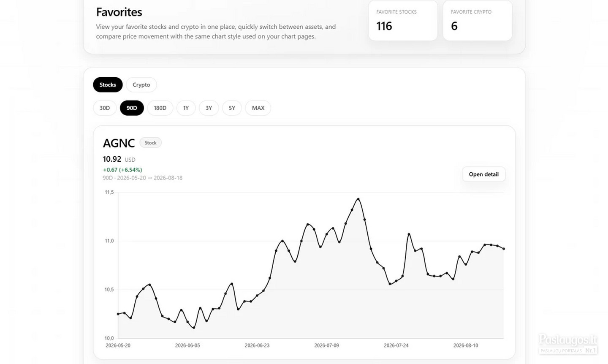Select the 5Y time range
608x364 pixels.
[232, 108]
